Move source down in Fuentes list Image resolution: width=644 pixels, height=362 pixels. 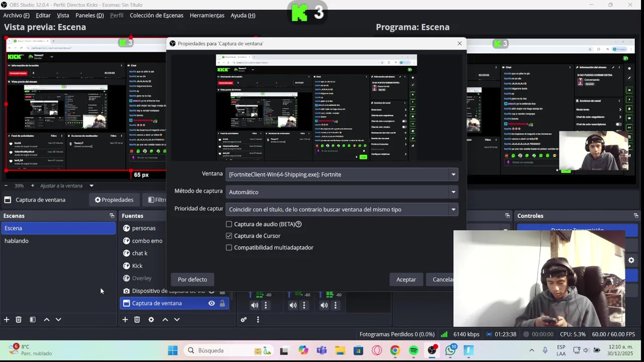[177, 319]
